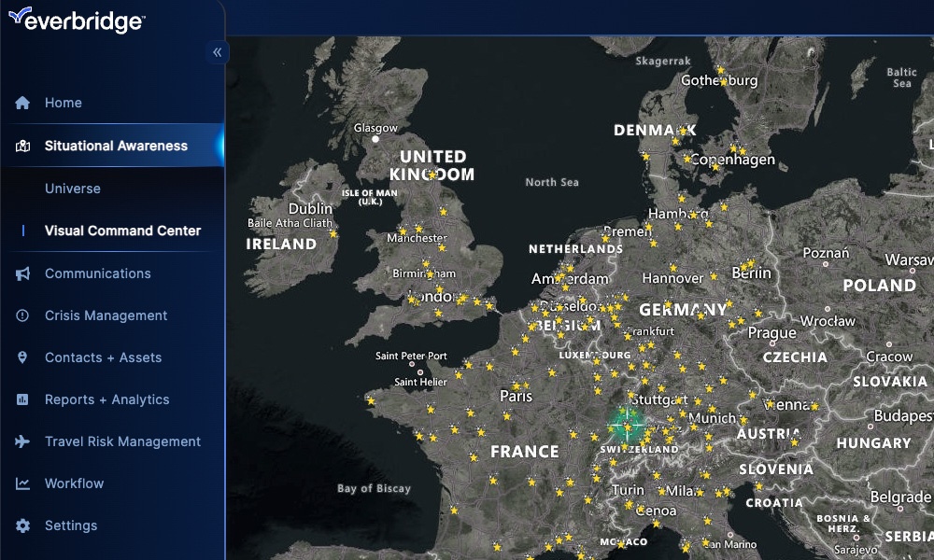Click the Skagerrak label
Screen dimensions: 934x560
click(x=663, y=61)
